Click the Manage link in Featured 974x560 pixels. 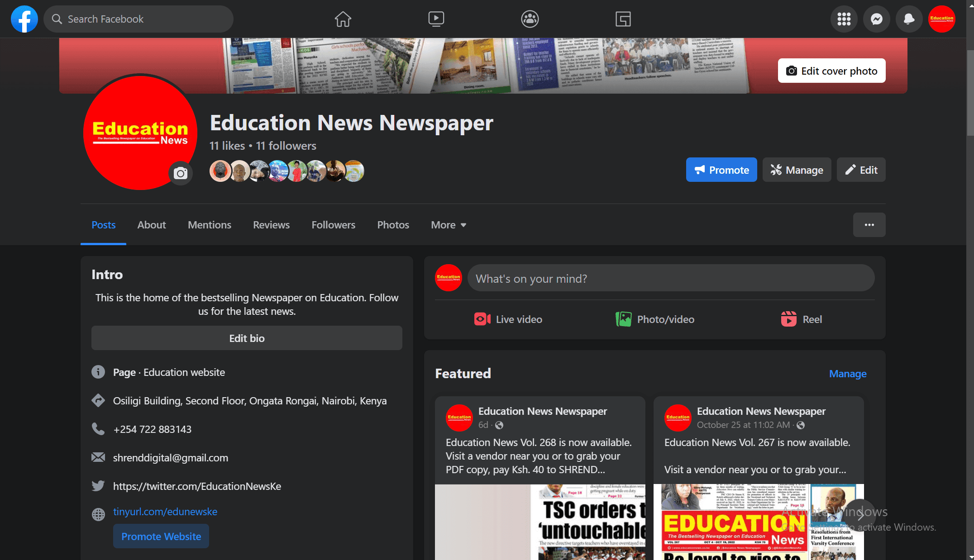pos(848,373)
